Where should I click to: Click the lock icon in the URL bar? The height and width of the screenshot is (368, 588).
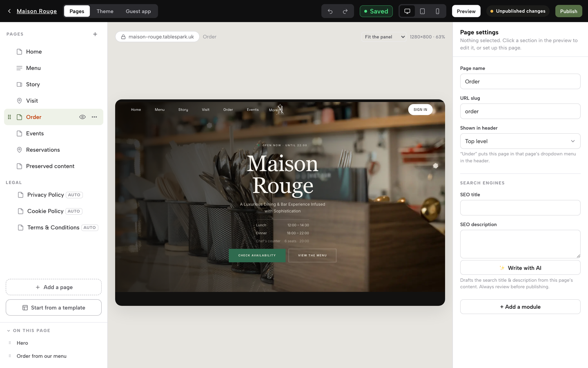123,37
